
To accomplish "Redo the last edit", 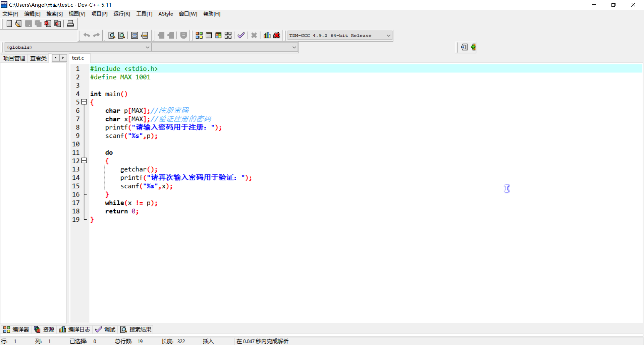I will coord(97,35).
